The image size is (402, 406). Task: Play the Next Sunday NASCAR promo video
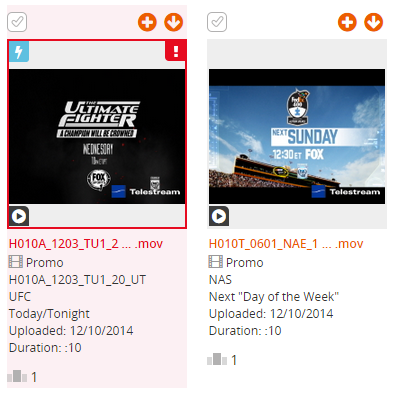point(219,216)
